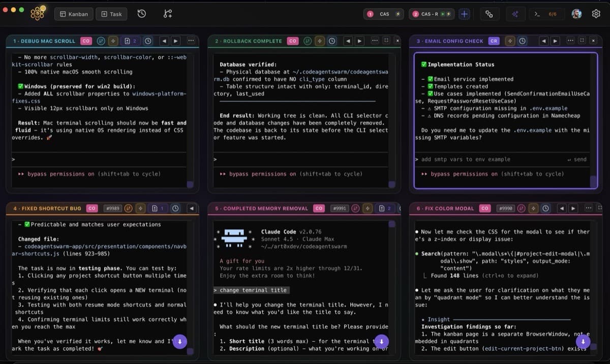Open the overflow menu on ROLLBACK COMPLETE panel
This screenshot has height=364, width=610.
pos(375,41)
